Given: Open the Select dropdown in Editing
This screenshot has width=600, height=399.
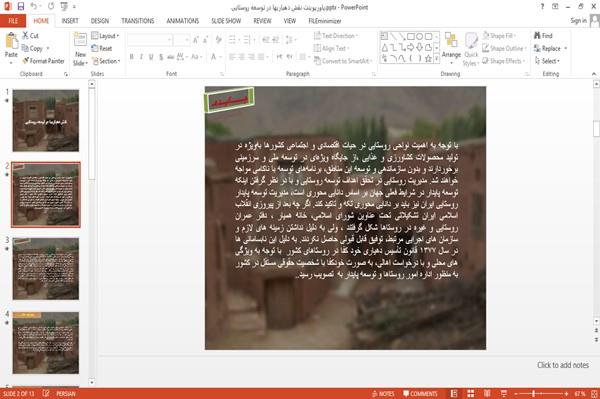Looking at the screenshot, I should (x=547, y=61).
